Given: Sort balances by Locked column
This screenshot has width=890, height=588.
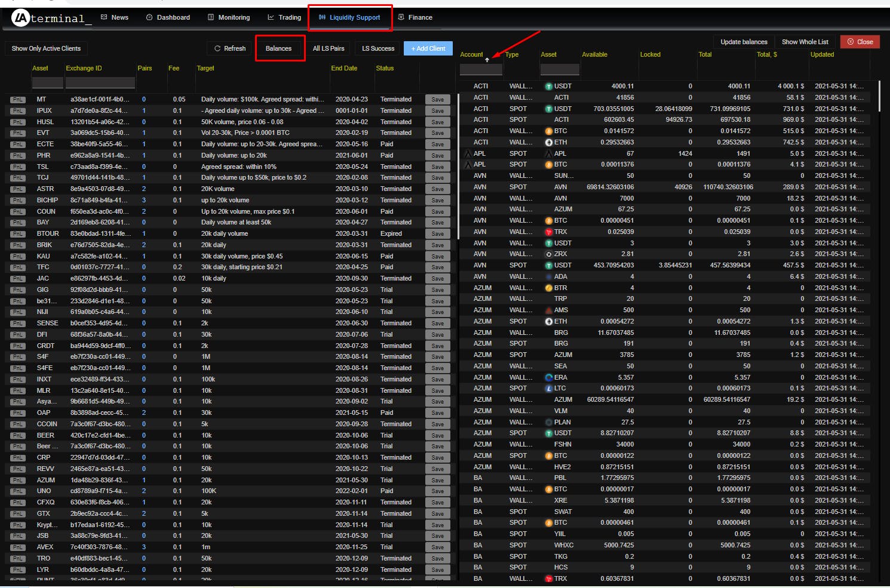Looking at the screenshot, I should (x=650, y=54).
